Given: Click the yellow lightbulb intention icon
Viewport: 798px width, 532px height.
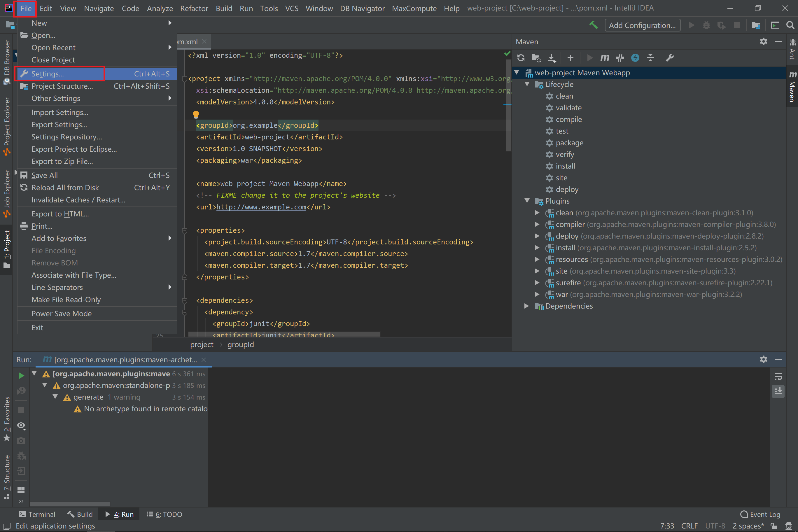Looking at the screenshot, I should 196,114.
